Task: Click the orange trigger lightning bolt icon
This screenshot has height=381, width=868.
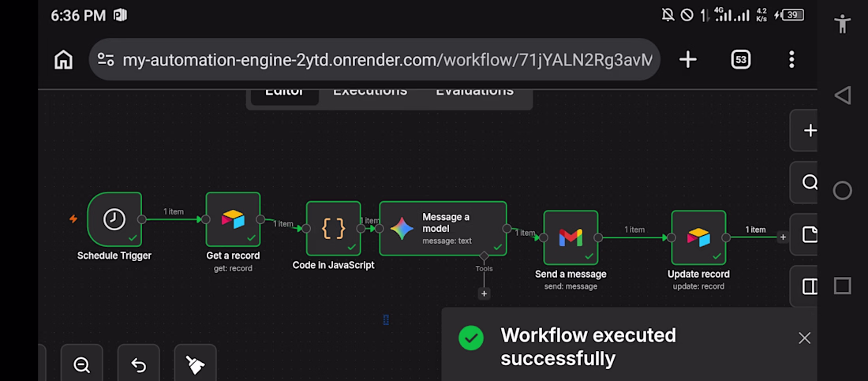Action: 73,219
